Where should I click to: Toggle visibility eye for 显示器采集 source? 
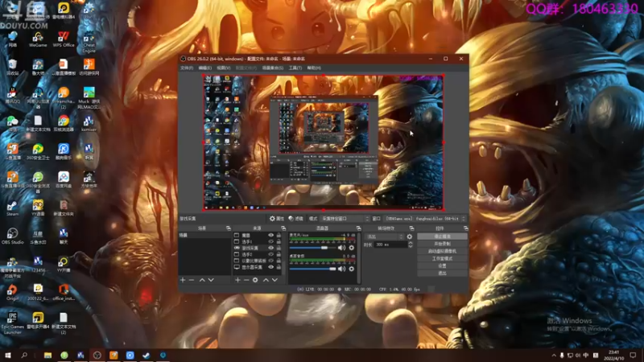click(x=270, y=267)
